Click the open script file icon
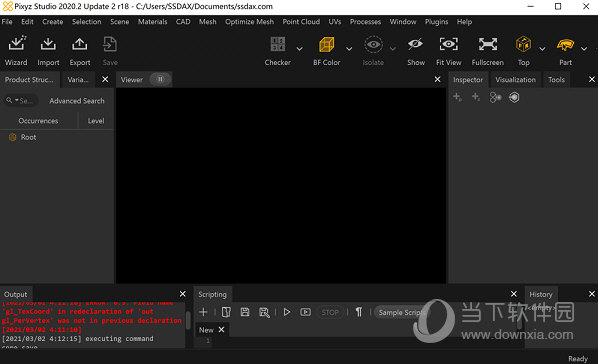This screenshot has height=364, width=598. point(226,312)
